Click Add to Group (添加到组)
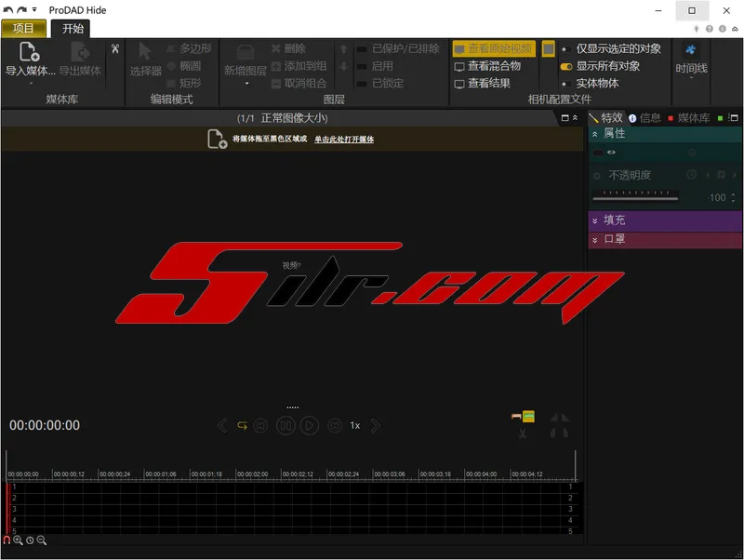This screenshot has width=744, height=560. point(299,66)
